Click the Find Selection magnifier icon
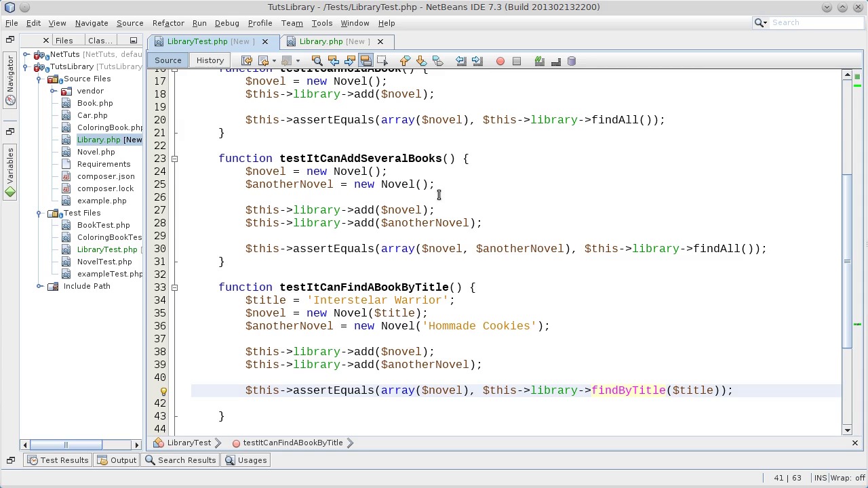 pos(317,61)
